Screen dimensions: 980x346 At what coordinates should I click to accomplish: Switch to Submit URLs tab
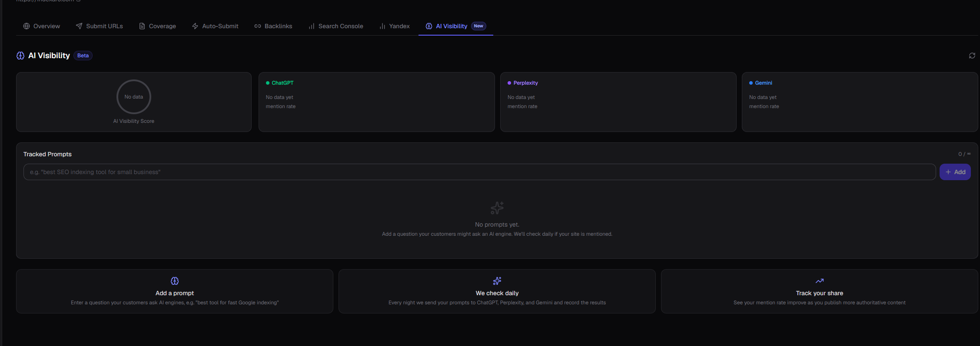[100, 26]
